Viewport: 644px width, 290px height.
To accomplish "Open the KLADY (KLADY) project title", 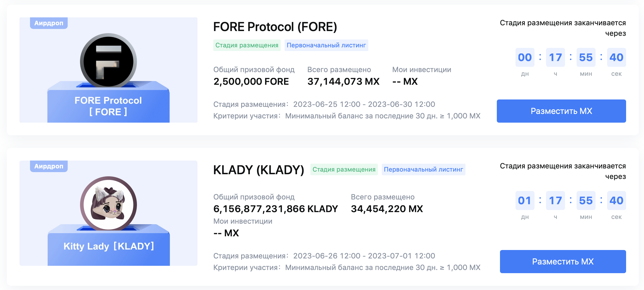I will [x=259, y=170].
